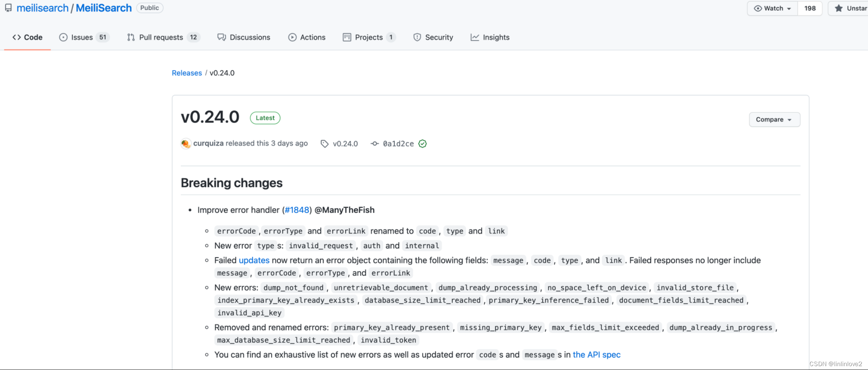Open the Pull requests tab
This screenshot has width=868, height=370.
click(x=163, y=37)
